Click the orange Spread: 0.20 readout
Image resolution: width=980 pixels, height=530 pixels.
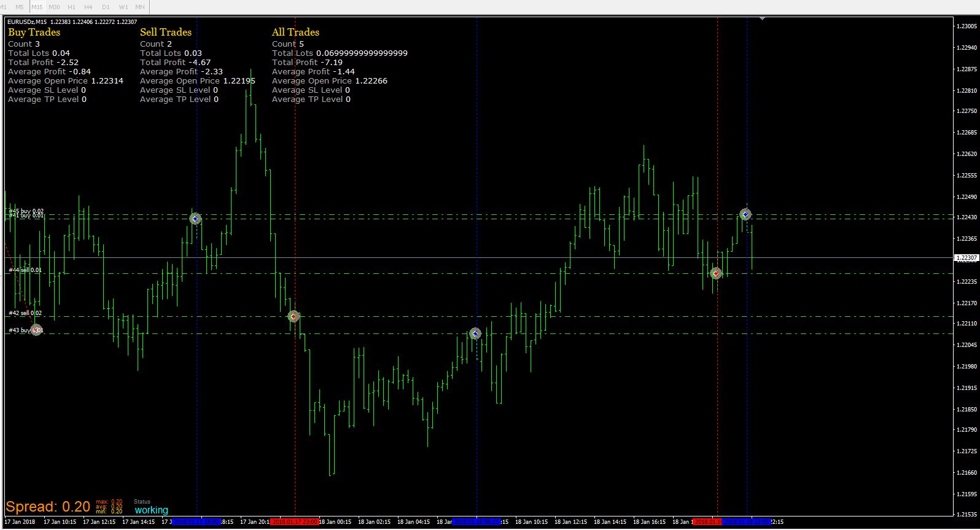pos(48,507)
